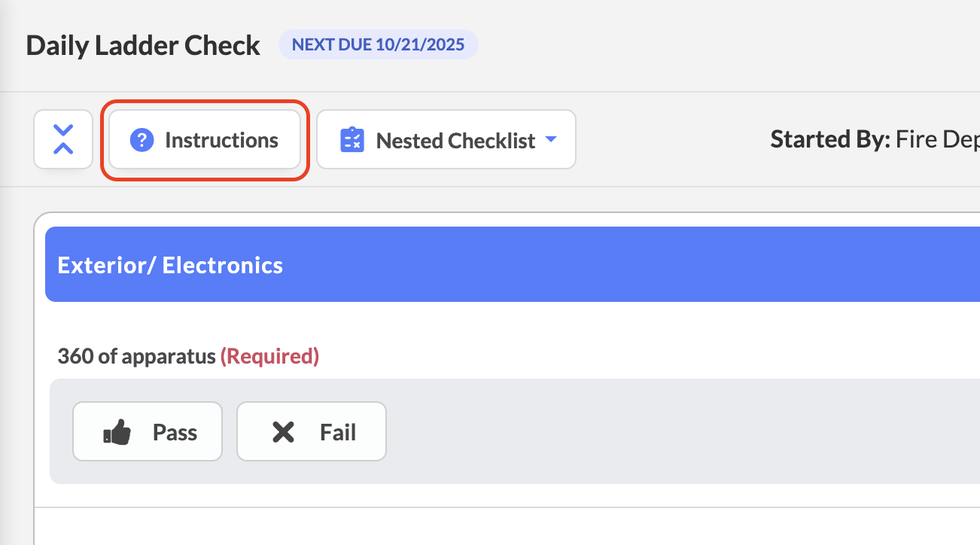This screenshot has height=545, width=980.
Task: Mark 360 of apparatus as Pass
Action: pyautogui.click(x=148, y=431)
